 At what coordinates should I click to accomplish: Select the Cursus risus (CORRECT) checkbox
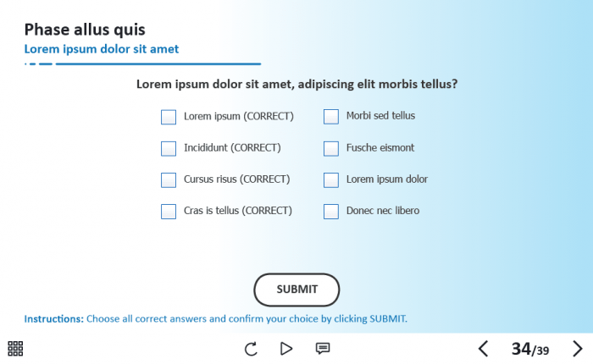pos(169,179)
